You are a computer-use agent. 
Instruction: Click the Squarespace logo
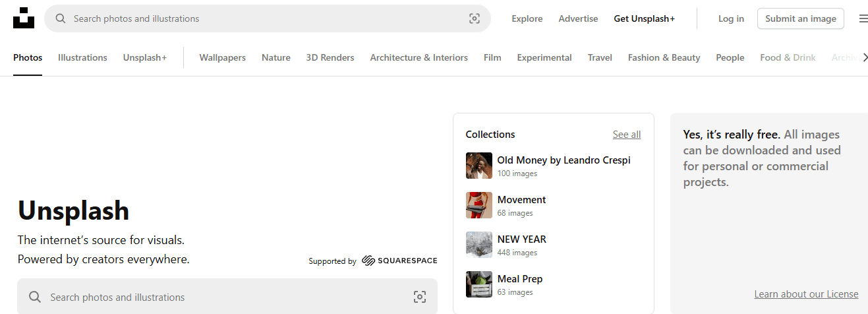pyautogui.click(x=399, y=261)
